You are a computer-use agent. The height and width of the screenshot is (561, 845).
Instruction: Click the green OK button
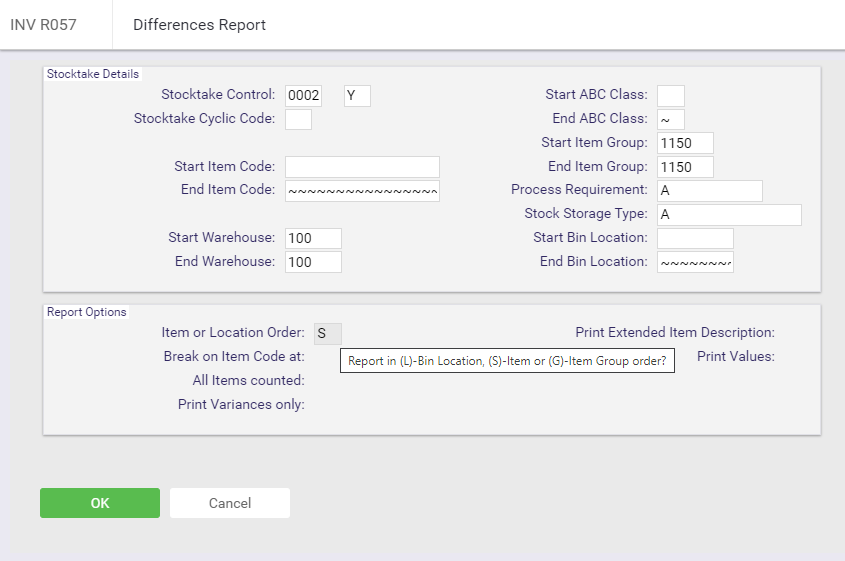[100, 503]
